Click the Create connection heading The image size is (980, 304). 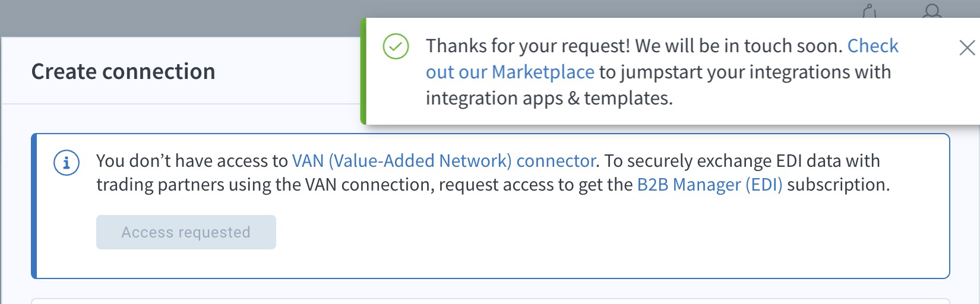(x=124, y=71)
